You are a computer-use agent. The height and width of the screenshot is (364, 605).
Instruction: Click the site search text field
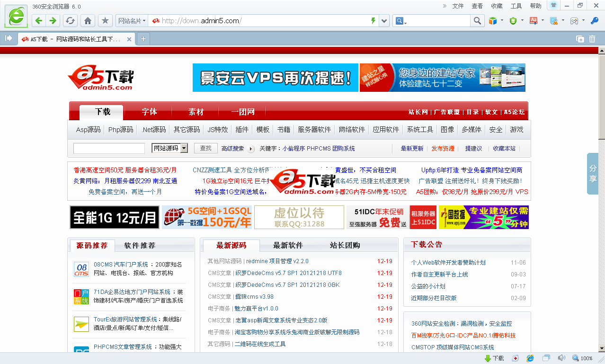click(109, 148)
